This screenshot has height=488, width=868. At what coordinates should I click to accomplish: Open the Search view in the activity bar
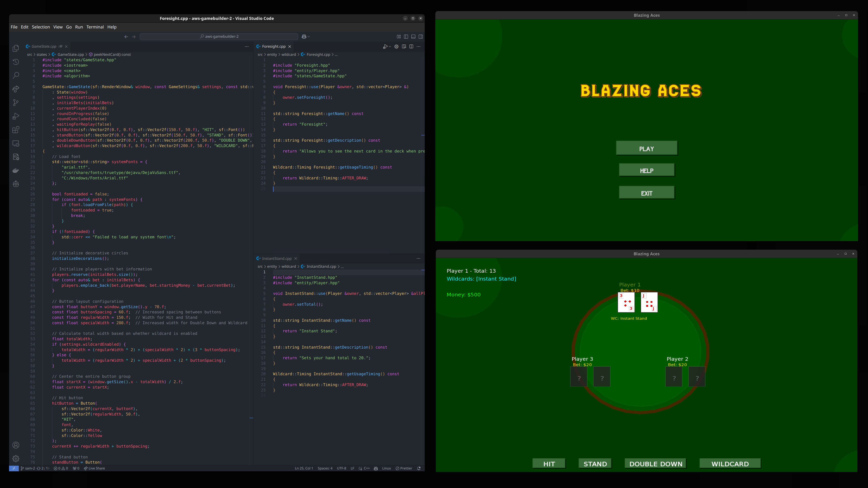(x=16, y=75)
